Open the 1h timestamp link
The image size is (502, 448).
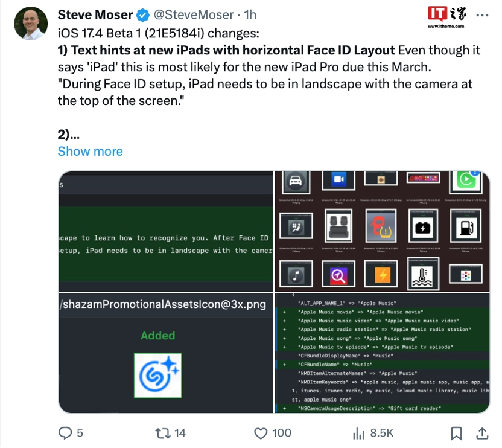coord(250,14)
